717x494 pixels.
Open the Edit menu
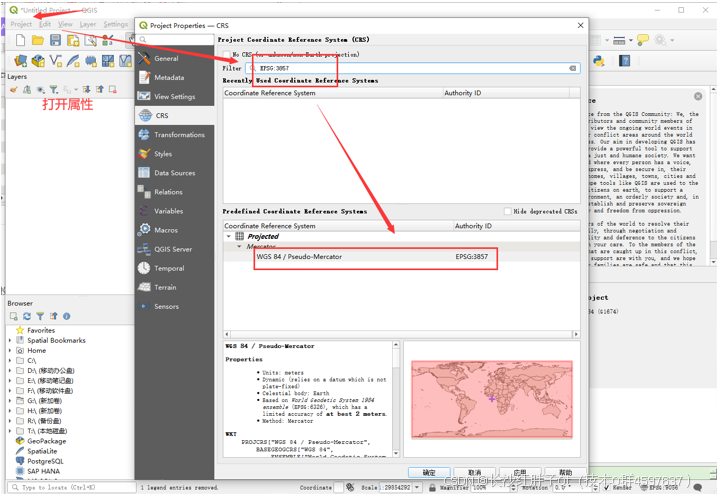click(45, 24)
